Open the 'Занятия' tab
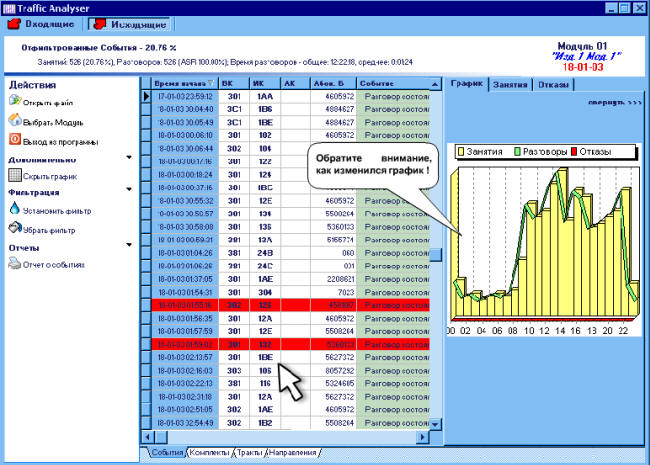Image resolution: width=650 pixels, height=465 pixels. tap(510, 85)
